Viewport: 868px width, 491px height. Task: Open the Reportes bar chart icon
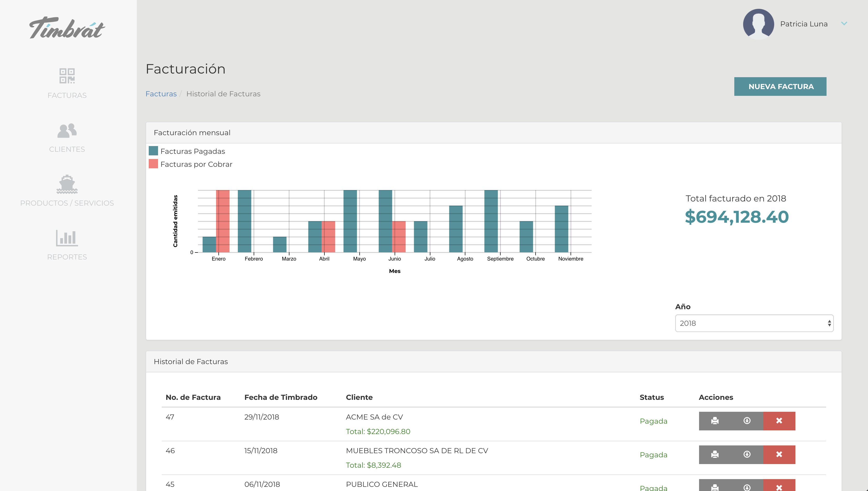tap(67, 238)
